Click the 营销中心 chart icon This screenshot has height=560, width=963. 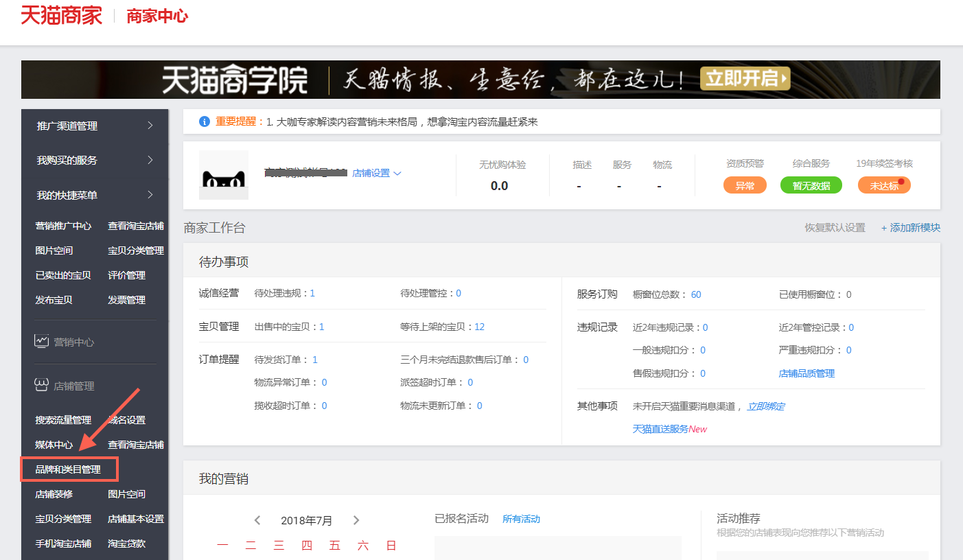(42, 341)
